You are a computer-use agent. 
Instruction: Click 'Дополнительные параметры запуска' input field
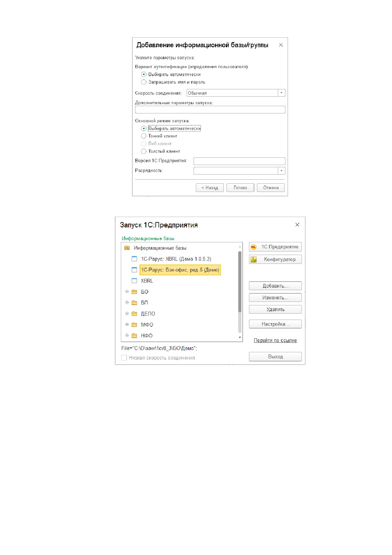[x=210, y=110]
